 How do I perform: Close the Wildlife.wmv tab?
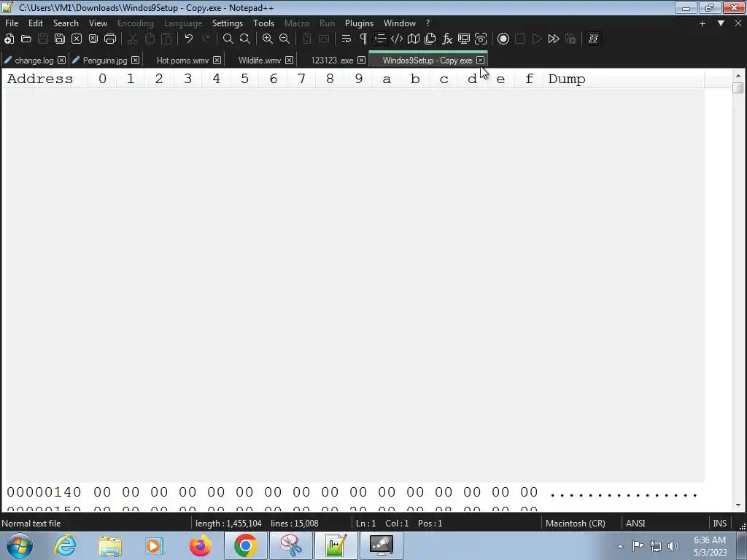click(x=289, y=61)
